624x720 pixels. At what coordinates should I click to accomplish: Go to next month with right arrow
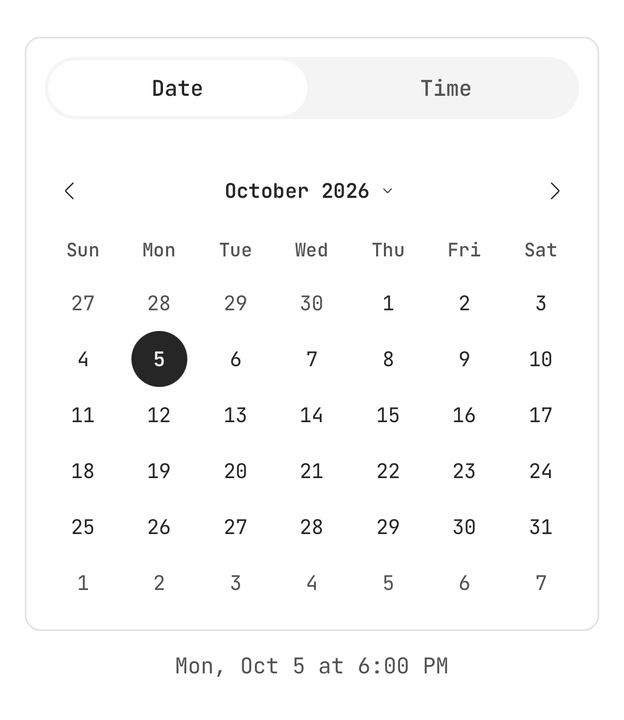click(x=555, y=191)
